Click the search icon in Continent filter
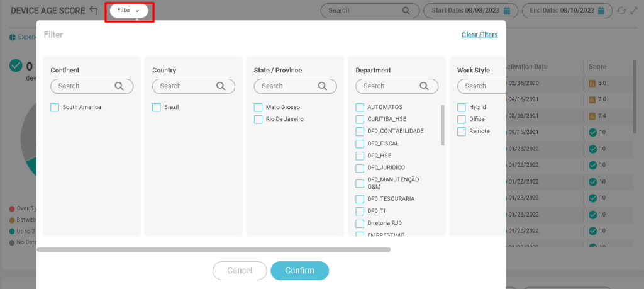The width and height of the screenshot is (644, 289). coord(119,86)
